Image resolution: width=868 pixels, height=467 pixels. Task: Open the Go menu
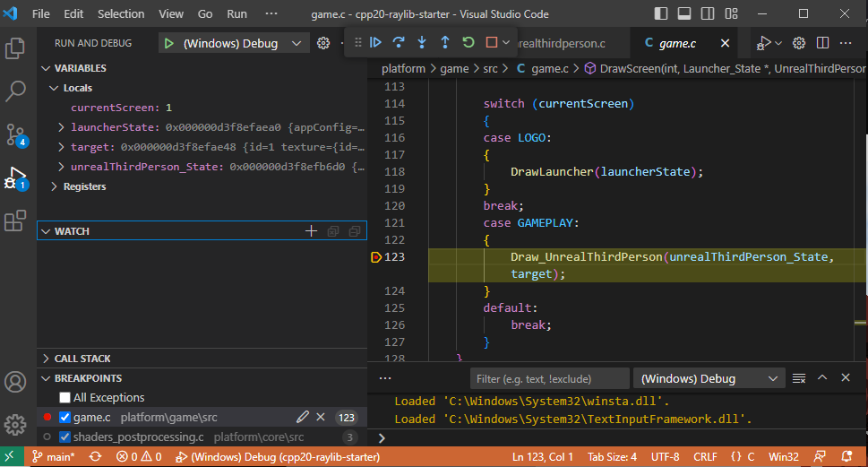click(205, 13)
